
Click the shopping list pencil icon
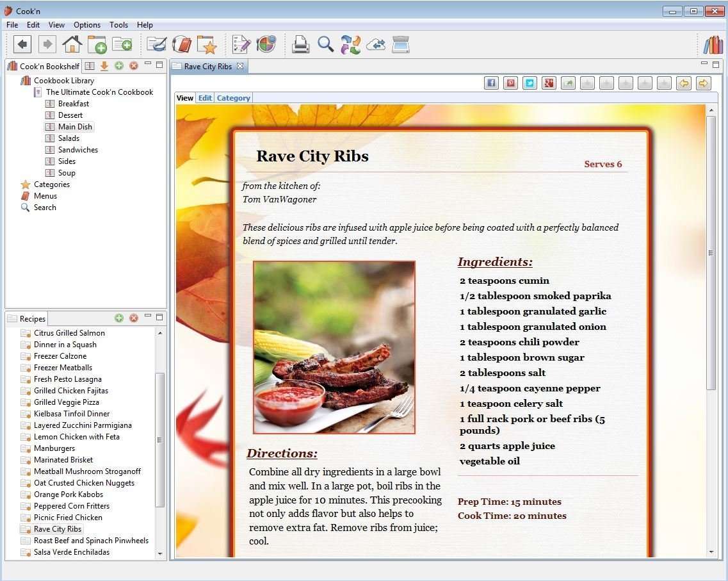tap(241, 44)
